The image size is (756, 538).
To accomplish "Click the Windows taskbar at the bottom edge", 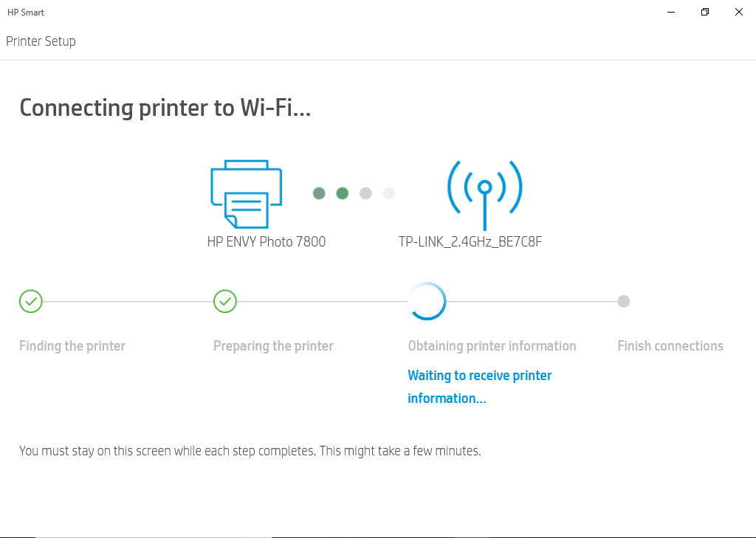I will pos(378,536).
